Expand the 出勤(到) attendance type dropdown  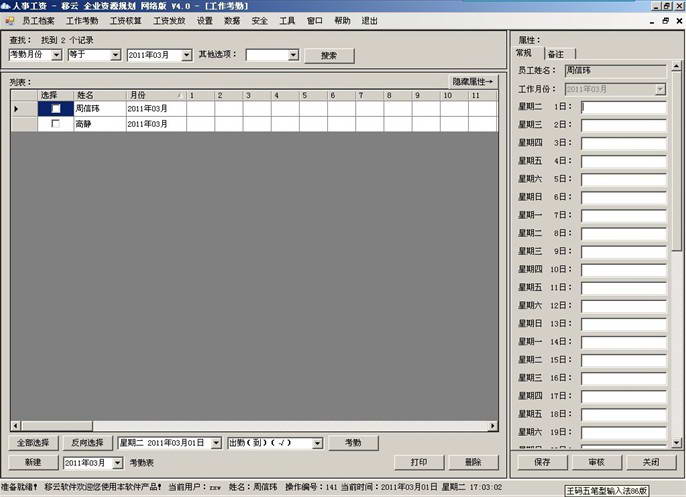[318, 443]
